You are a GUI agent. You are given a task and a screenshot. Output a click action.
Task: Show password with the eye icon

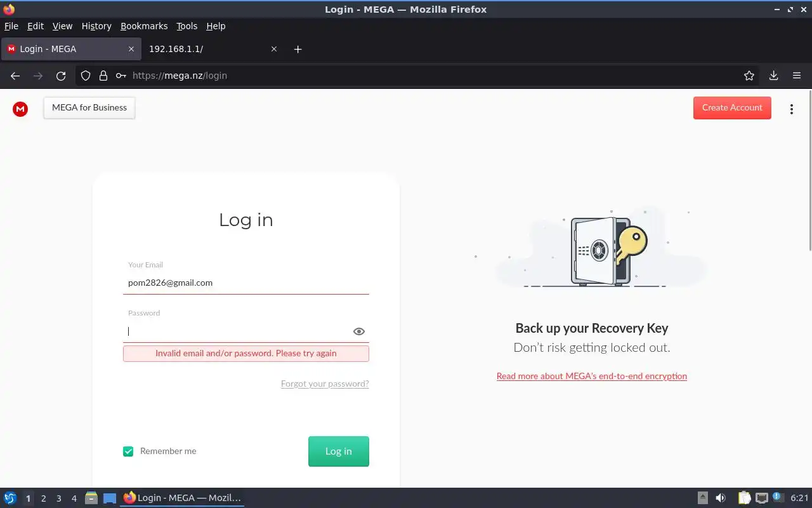tap(359, 331)
